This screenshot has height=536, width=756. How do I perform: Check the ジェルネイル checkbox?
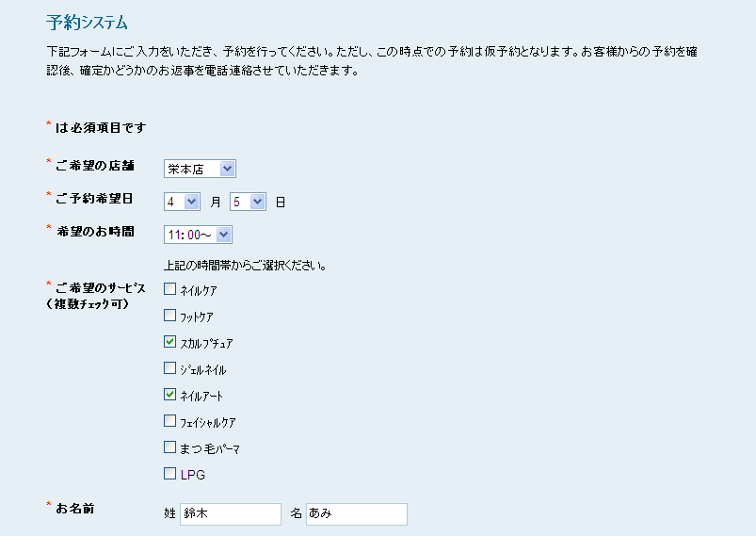tap(169, 368)
